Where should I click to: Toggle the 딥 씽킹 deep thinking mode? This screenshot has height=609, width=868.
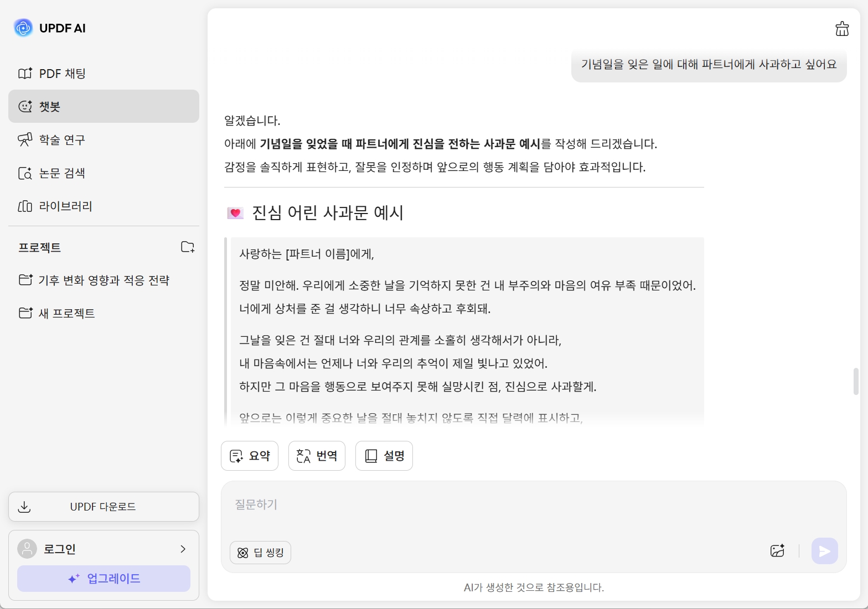click(x=260, y=553)
